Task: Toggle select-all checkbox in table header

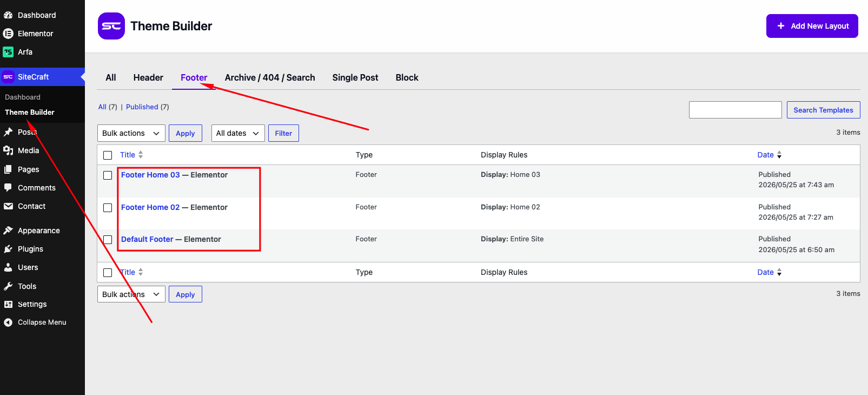Action: (x=108, y=155)
